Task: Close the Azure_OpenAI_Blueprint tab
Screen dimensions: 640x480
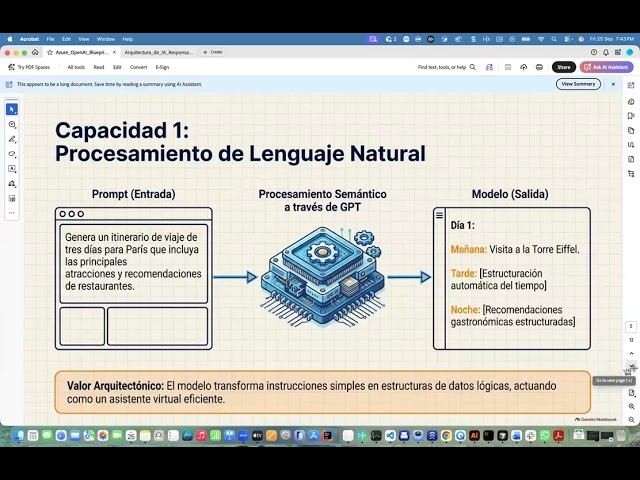Action: 114,52
